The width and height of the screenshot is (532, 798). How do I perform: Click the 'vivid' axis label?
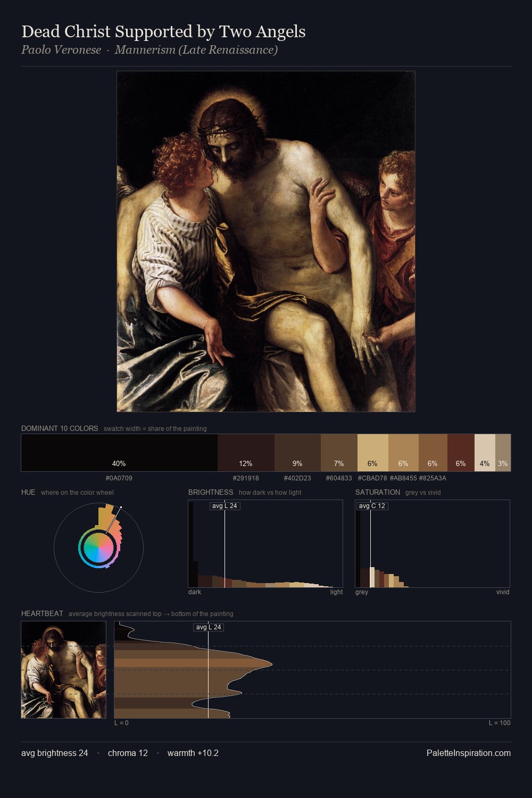tap(503, 592)
